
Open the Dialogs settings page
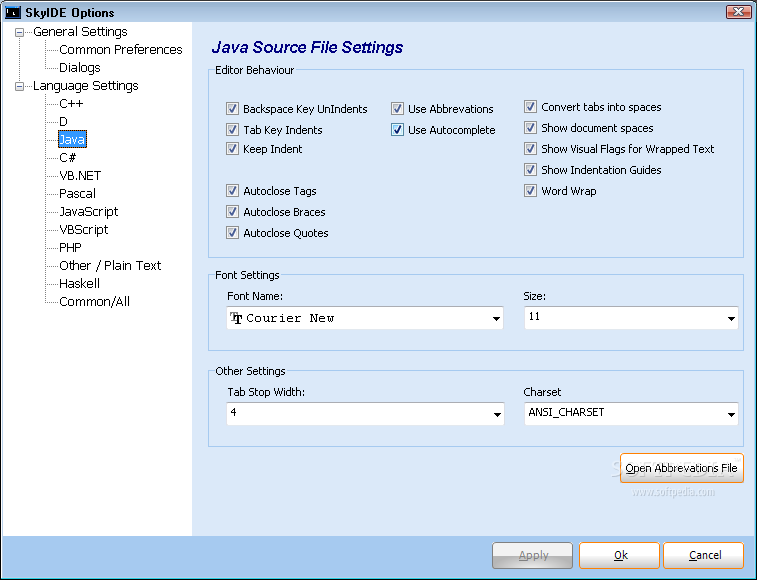(80, 68)
